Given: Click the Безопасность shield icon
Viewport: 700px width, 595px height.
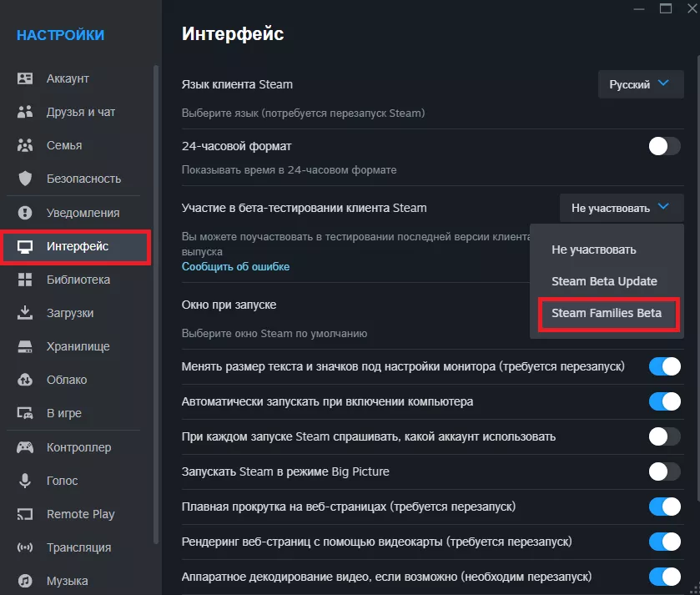Looking at the screenshot, I should coord(25,179).
